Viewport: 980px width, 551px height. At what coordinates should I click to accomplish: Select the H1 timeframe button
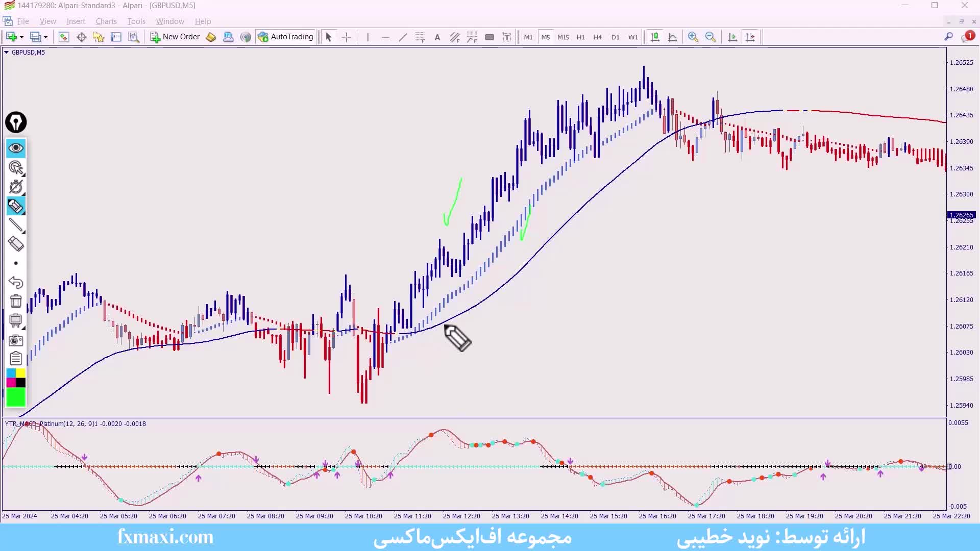pyautogui.click(x=580, y=37)
